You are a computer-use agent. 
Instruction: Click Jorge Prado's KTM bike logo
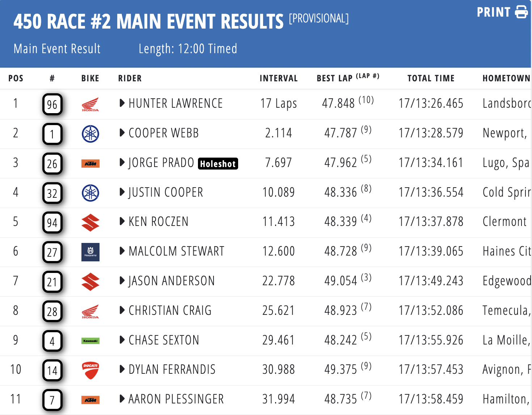[90, 164]
